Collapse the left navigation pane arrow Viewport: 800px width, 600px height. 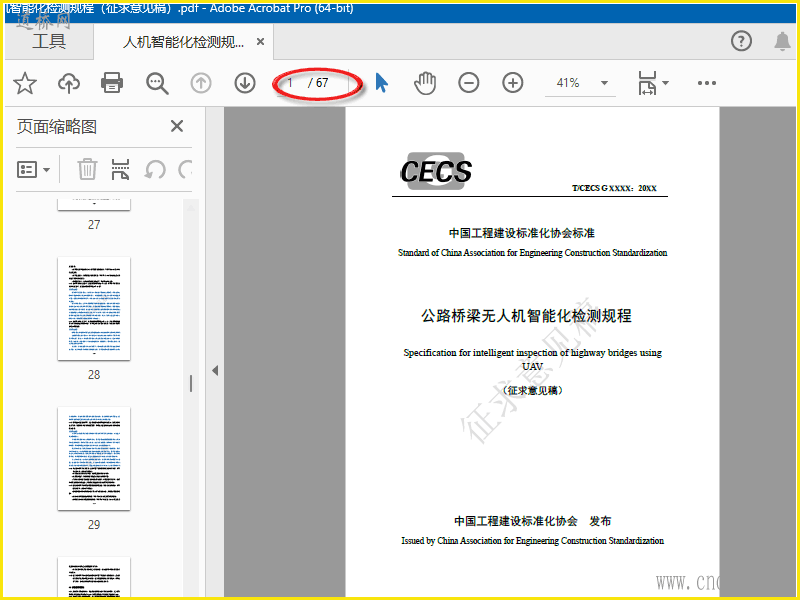pyautogui.click(x=215, y=370)
